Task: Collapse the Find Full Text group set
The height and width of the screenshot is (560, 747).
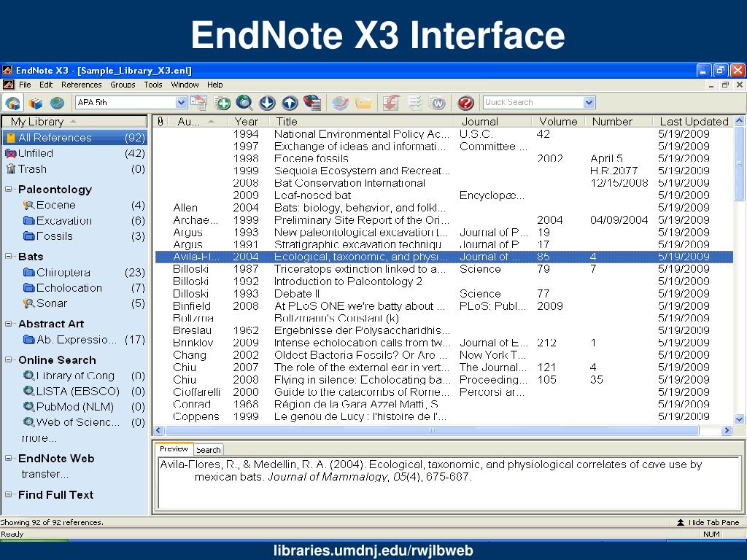Action: click(9, 494)
